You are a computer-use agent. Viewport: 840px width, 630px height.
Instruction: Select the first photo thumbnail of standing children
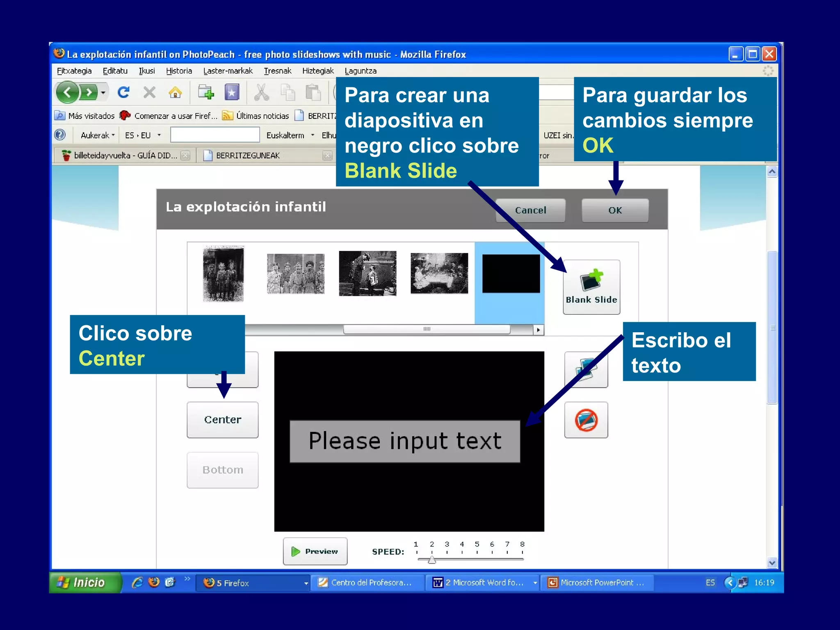coord(224,274)
